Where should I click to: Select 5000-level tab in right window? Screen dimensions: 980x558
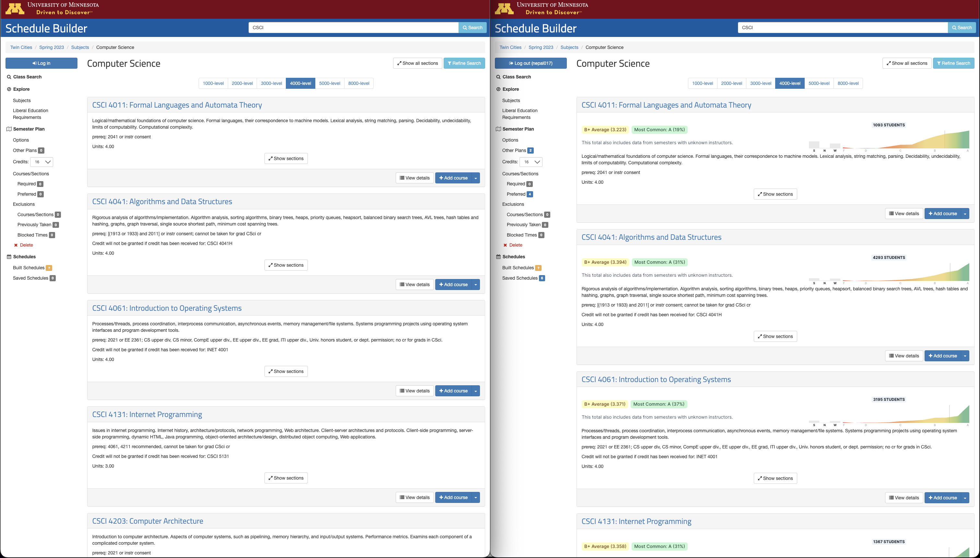(x=819, y=83)
